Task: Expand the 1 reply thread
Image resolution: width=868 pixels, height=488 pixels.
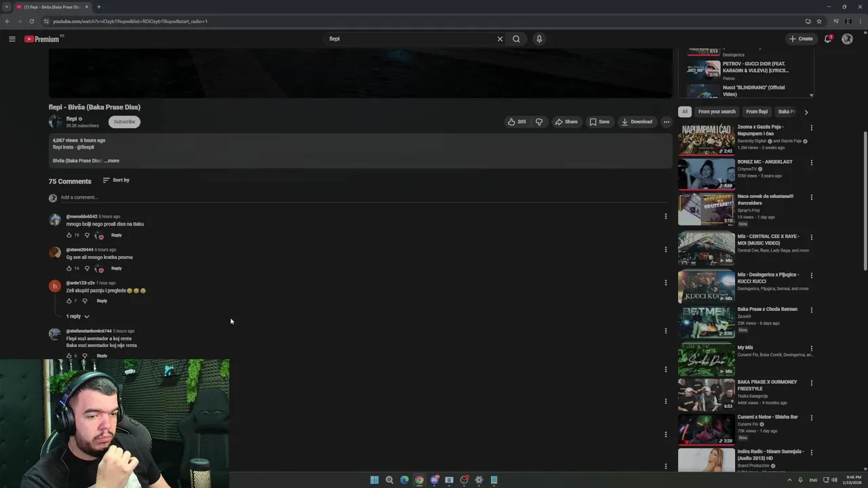Action: [x=77, y=317]
